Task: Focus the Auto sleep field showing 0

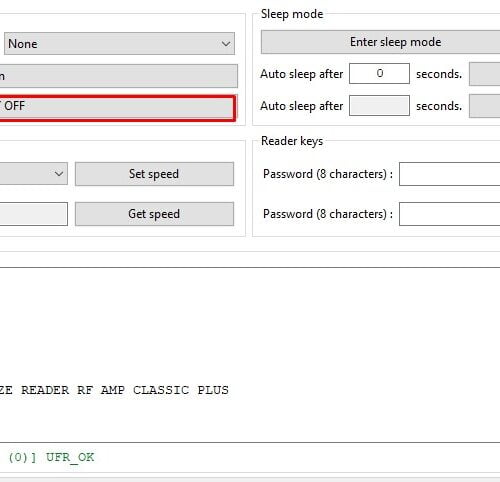Action: [x=379, y=74]
